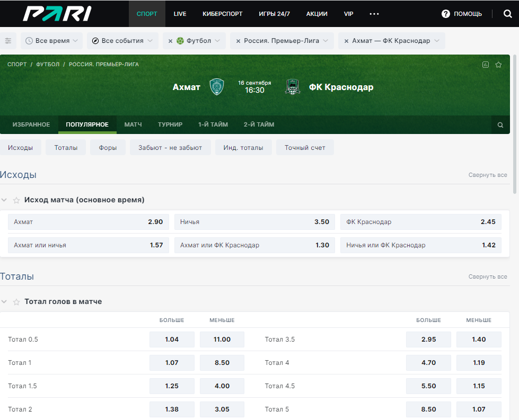Viewport: 519px width, 420px height.
Task: Click the ФК Краснодар team crest
Action: [x=293, y=87]
